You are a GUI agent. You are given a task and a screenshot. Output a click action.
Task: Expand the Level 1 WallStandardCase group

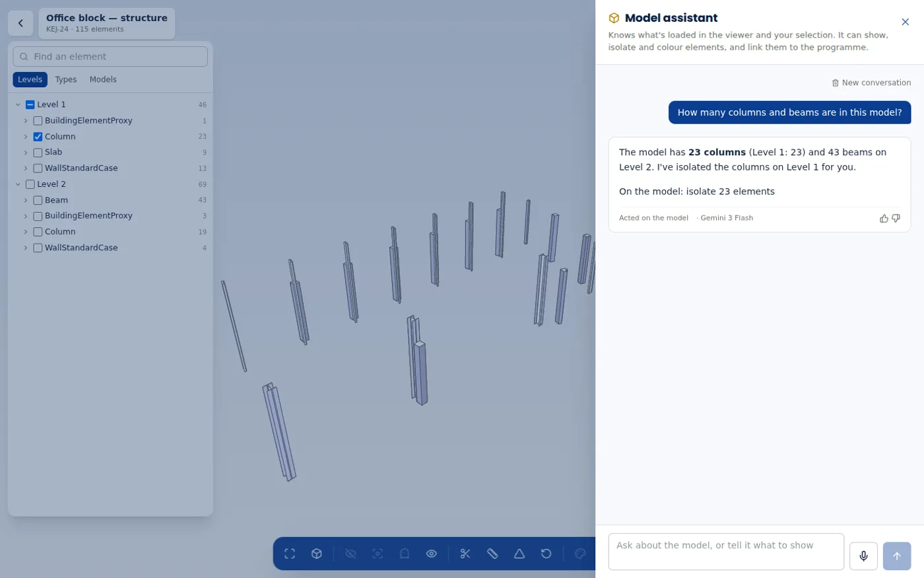click(x=26, y=168)
